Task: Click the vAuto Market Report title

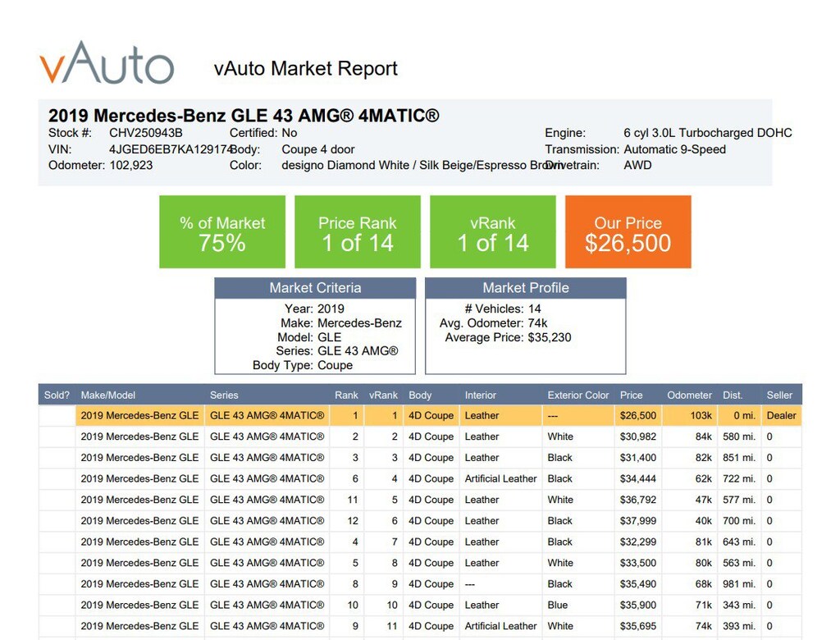Action: [x=305, y=69]
